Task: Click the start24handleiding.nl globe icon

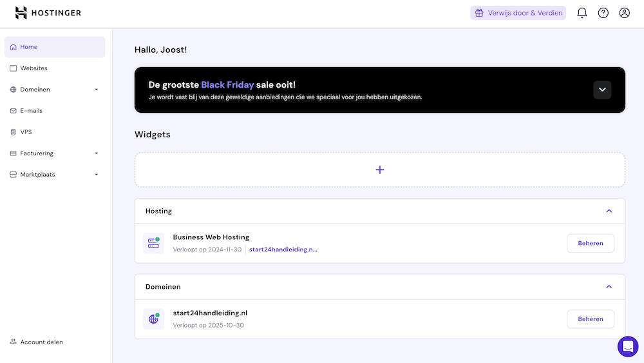Action: pos(153,319)
